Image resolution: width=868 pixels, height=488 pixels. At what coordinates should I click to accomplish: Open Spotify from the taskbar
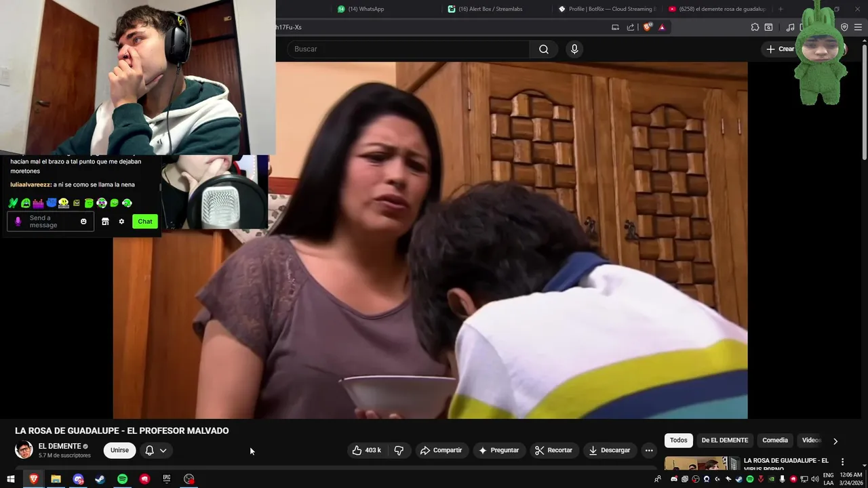tap(122, 479)
